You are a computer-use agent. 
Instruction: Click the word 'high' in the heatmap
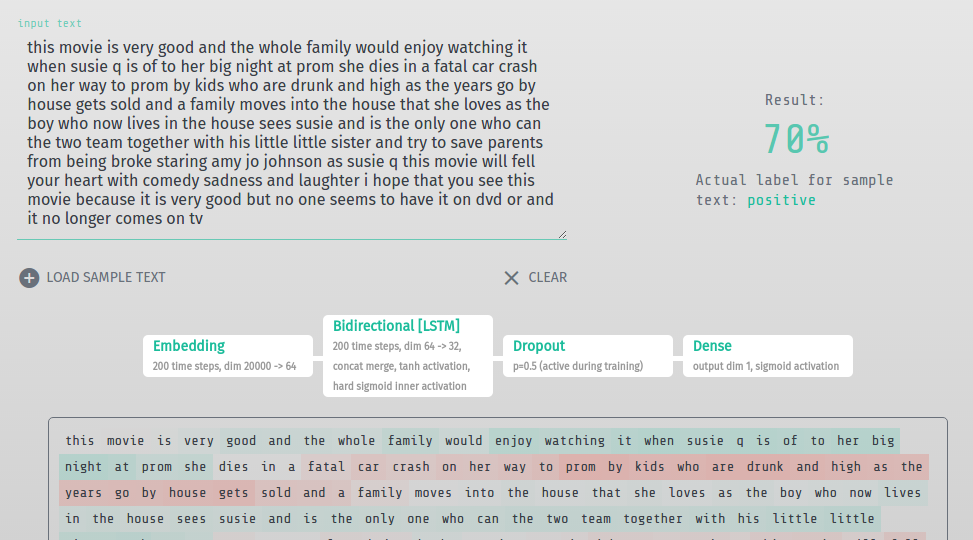pos(846,467)
